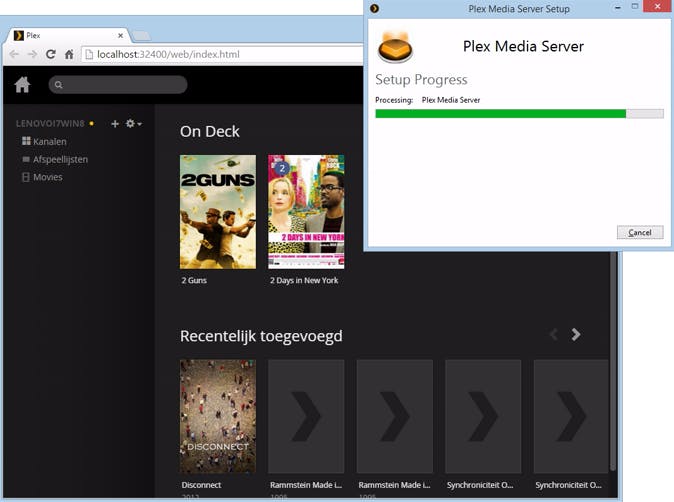Reload the localhost page
The image size is (674, 502).
(x=51, y=54)
